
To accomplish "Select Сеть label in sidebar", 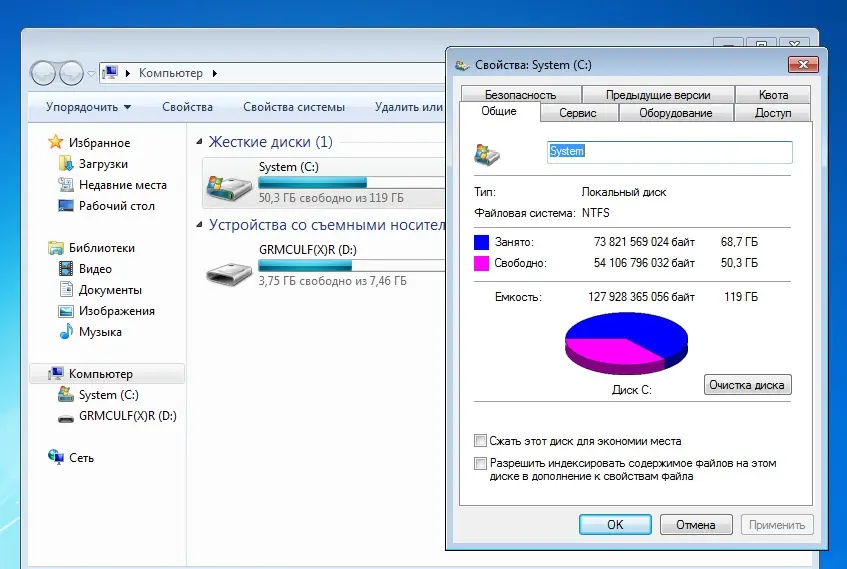I will point(82,458).
